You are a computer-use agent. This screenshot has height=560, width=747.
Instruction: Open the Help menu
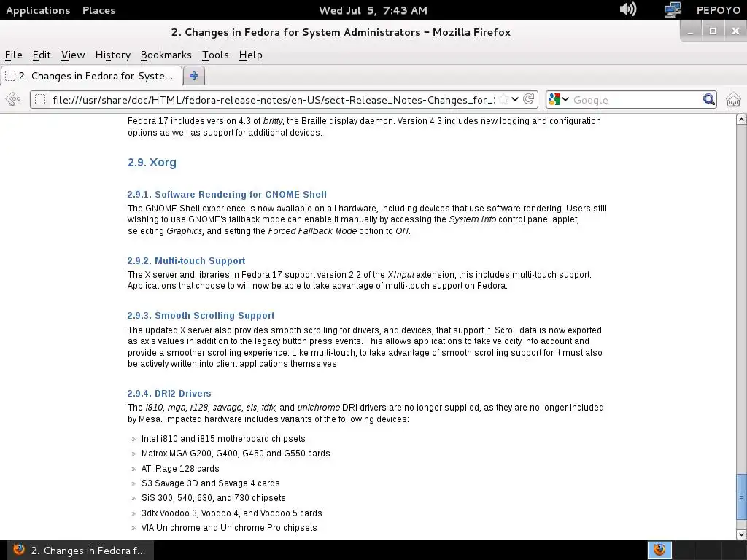251,55
